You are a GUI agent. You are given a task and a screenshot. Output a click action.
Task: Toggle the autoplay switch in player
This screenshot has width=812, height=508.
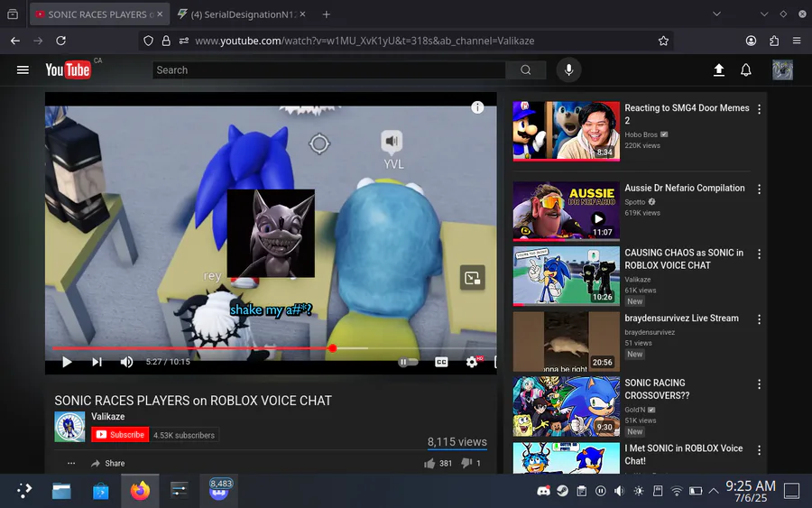point(408,362)
